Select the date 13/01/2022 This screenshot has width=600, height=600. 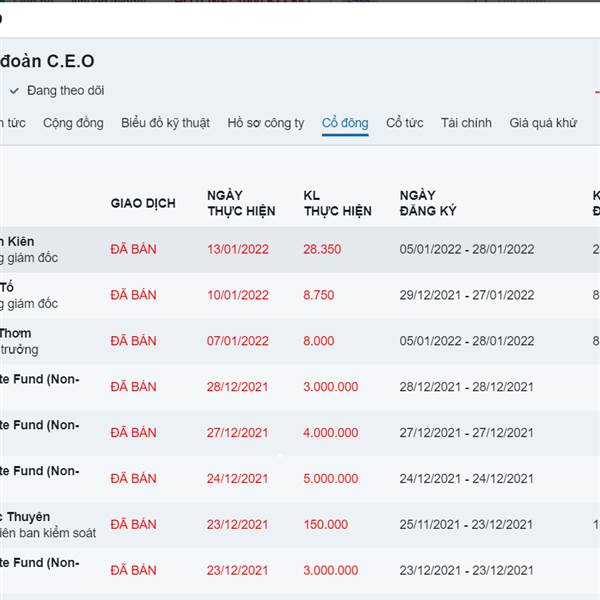(238, 249)
